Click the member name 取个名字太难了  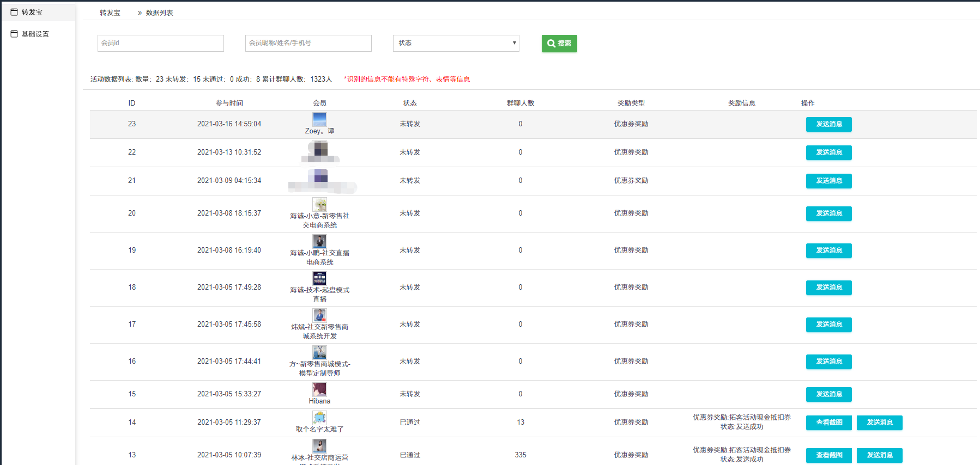click(x=319, y=430)
